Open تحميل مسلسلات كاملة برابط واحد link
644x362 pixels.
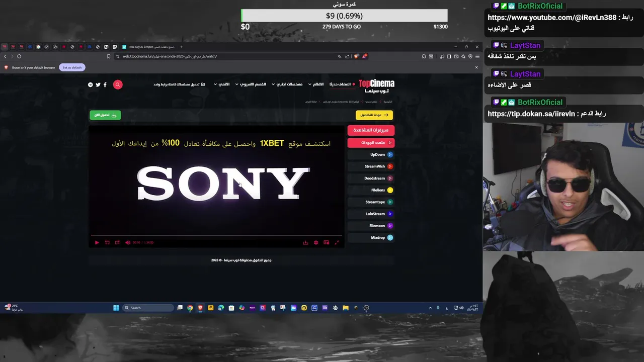pos(179,84)
